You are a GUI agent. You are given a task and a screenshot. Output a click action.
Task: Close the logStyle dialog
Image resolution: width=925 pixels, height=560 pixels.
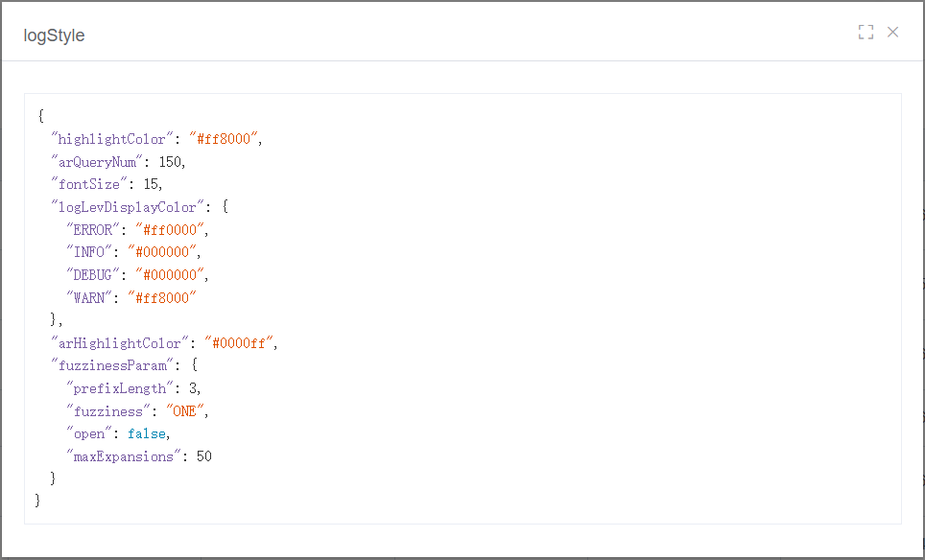[x=893, y=32]
